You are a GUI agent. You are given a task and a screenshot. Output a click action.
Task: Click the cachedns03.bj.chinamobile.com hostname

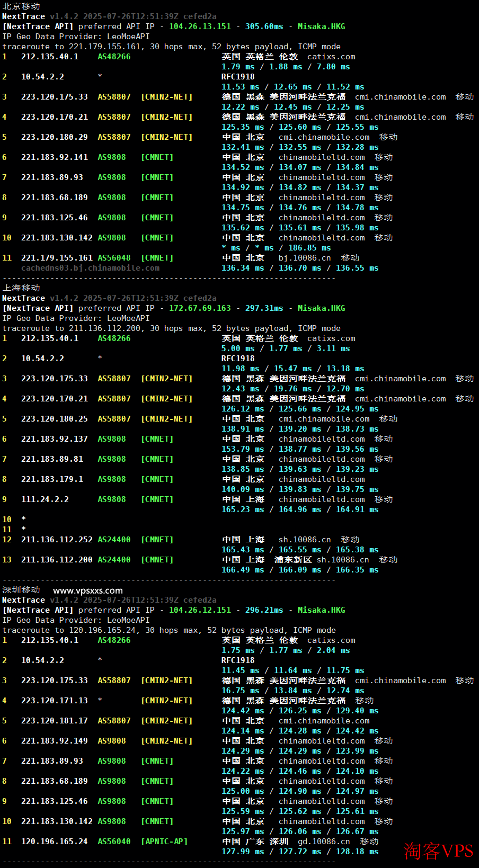pos(90,268)
